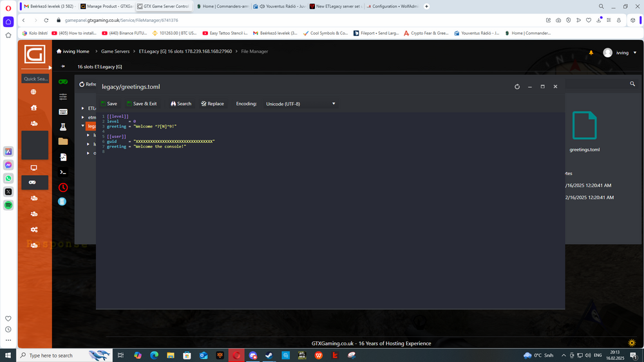Click the Replace button in editor toolbar
This screenshot has height=362, width=644.
click(x=213, y=104)
